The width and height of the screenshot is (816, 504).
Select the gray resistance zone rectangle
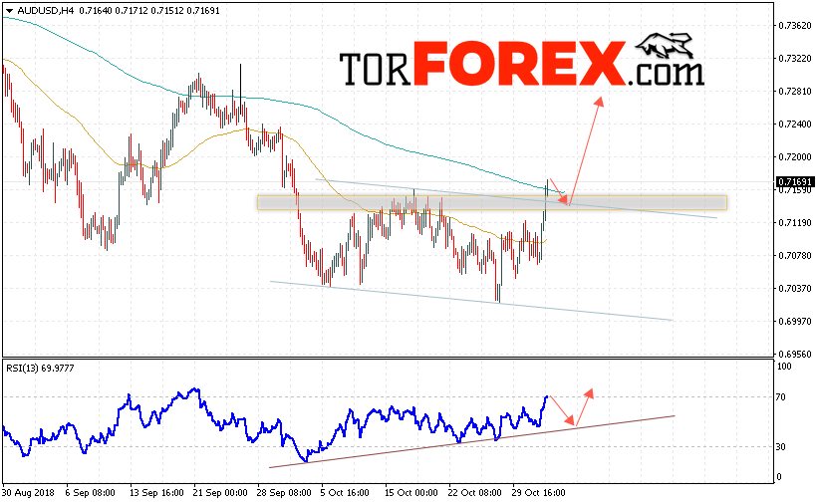pos(492,203)
